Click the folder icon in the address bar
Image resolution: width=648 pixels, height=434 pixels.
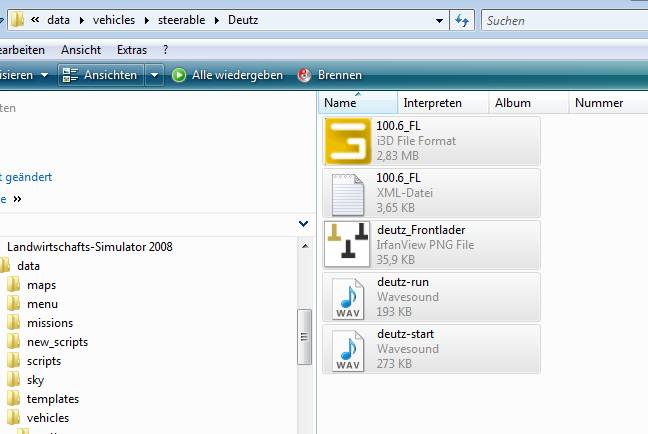[17, 19]
